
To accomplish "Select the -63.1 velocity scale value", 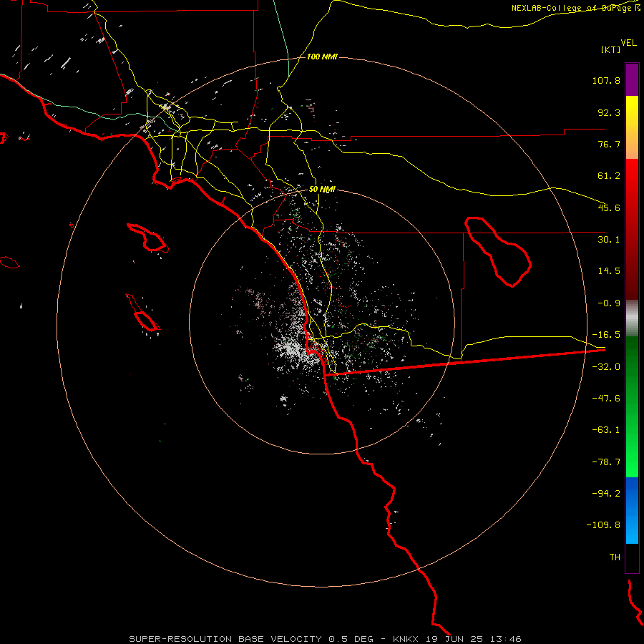I will (x=606, y=430).
